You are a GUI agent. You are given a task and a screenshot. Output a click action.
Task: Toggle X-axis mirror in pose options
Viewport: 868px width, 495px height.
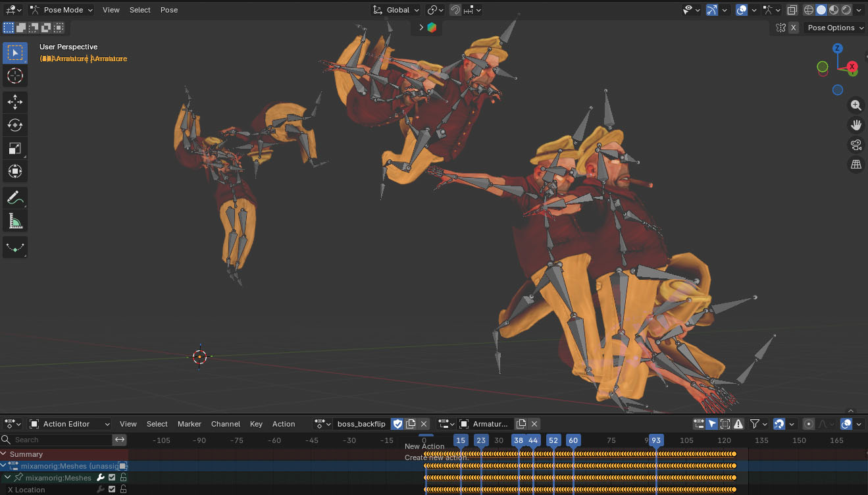[x=794, y=28]
